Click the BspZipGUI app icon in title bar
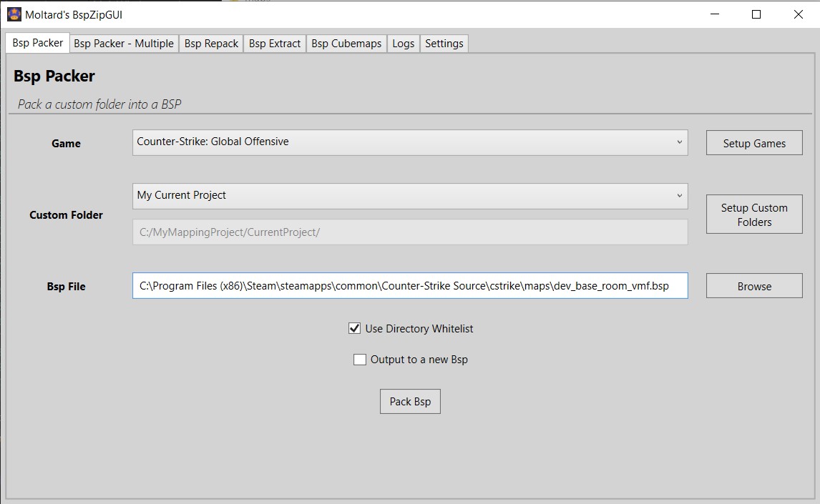This screenshot has height=504, width=820. tap(14, 14)
